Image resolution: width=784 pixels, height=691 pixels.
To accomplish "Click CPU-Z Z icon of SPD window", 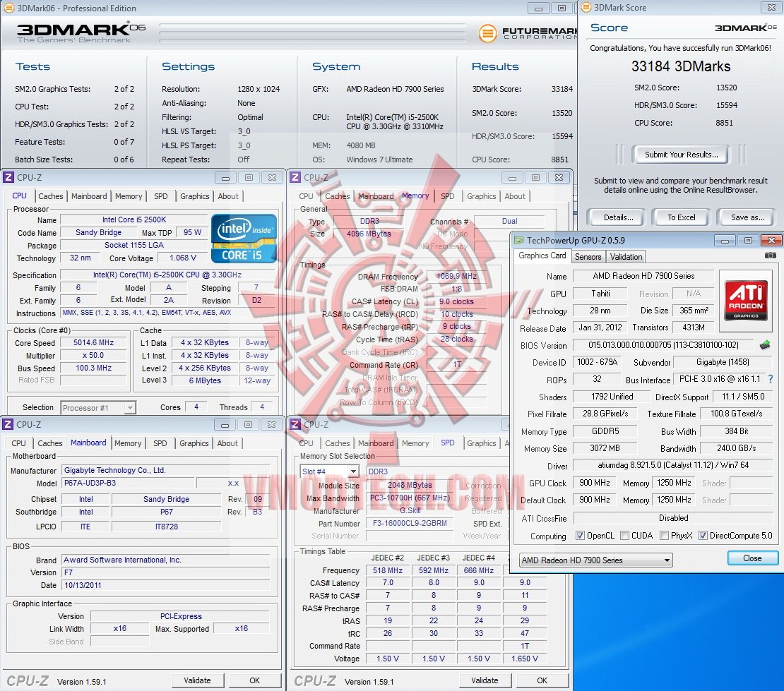I will click(295, 424).
